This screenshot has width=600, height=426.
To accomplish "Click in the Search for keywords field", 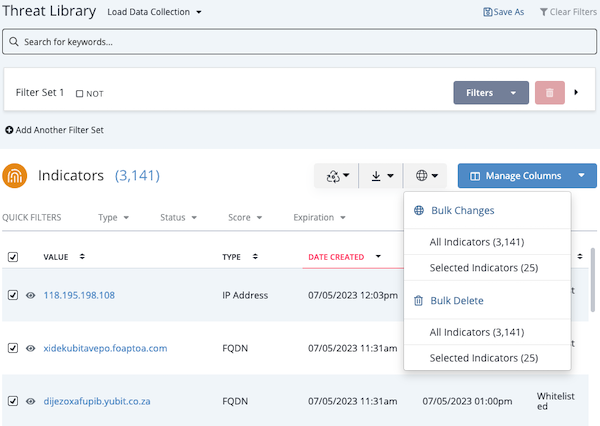I will pyautogui.click(x=299, y=41).
